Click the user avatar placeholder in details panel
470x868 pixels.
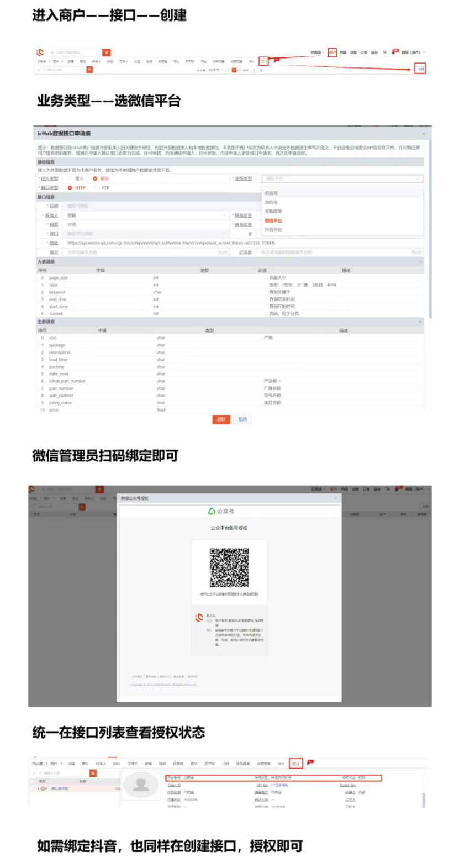coord(141,785)
